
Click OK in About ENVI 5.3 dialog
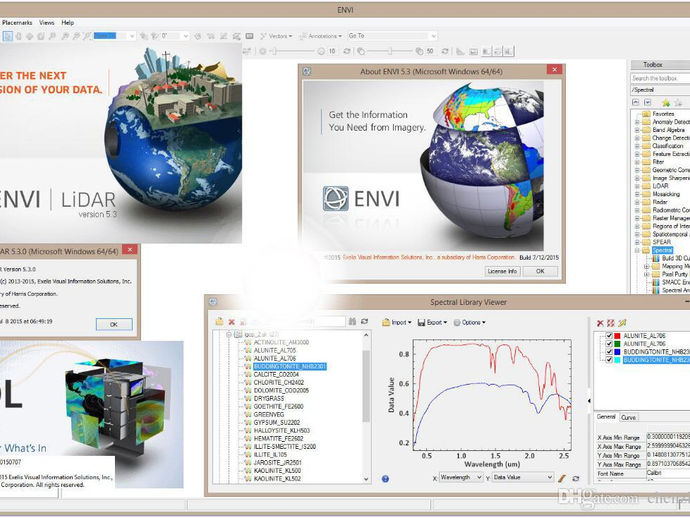pos(540,271)
